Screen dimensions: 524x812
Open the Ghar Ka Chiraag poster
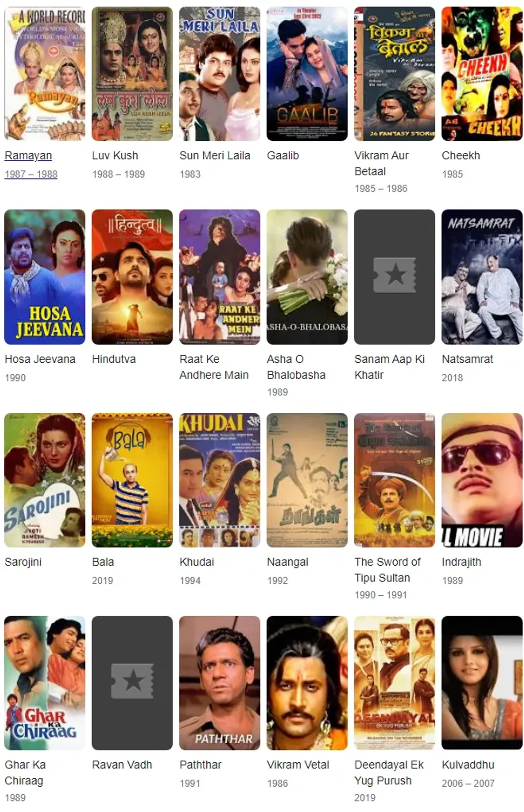click(x=45, y=683)
